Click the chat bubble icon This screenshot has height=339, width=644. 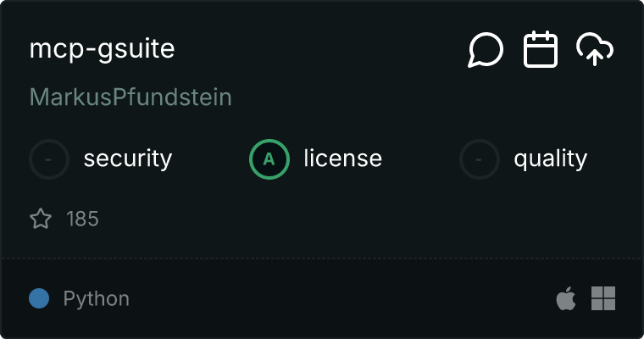point(486,50)
